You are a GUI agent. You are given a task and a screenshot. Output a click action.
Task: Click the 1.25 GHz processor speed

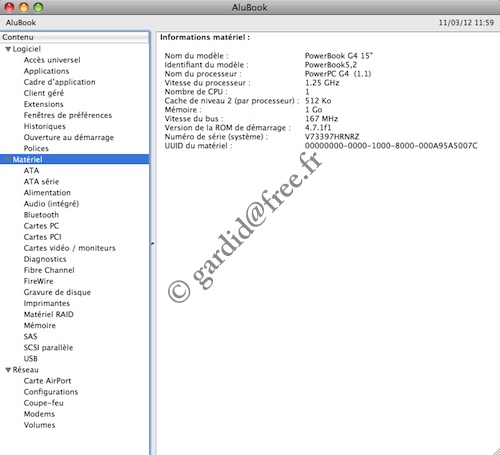click(322, 83)
